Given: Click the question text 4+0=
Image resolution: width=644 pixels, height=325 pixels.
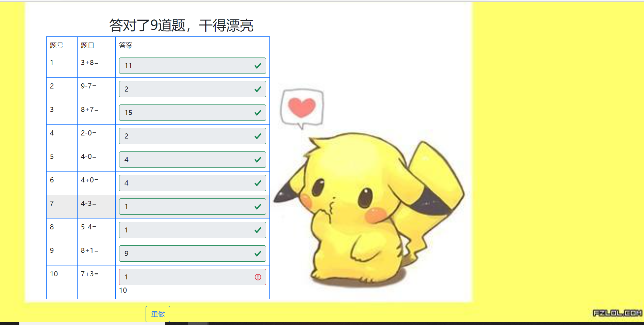Looking at the screenshot, I should [89, 180].
